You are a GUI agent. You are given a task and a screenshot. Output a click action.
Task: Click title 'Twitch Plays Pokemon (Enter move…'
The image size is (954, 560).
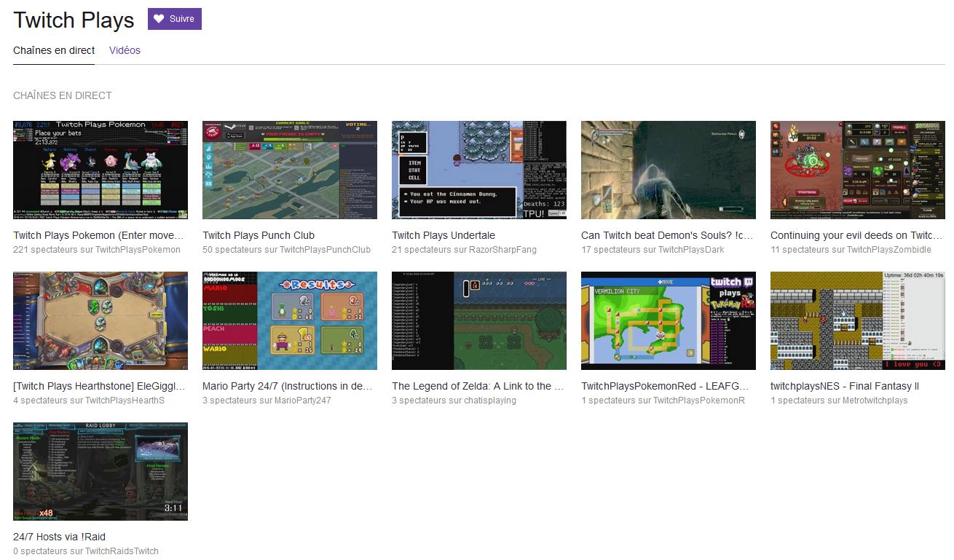98,235
